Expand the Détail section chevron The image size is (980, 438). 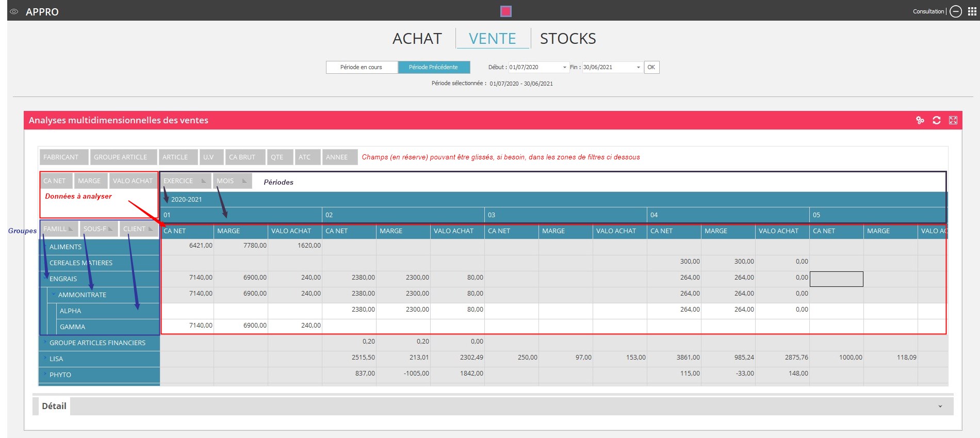coord(940,407)
